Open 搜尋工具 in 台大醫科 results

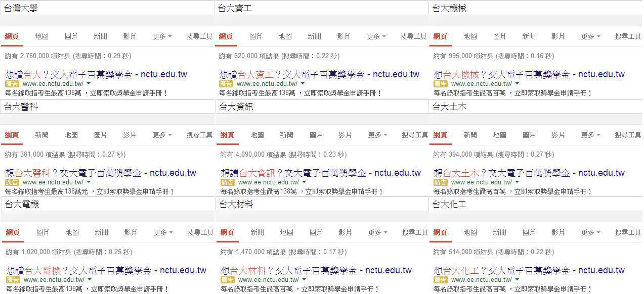pos(200,135)
